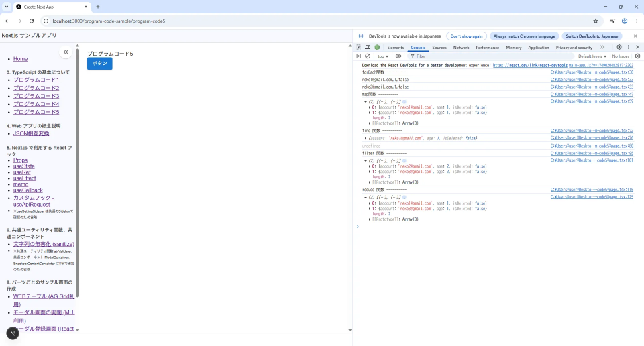Open the Next.js dev tools indicator
The width and height of the screenshot is (644, 346).
(x=13, y=333)
